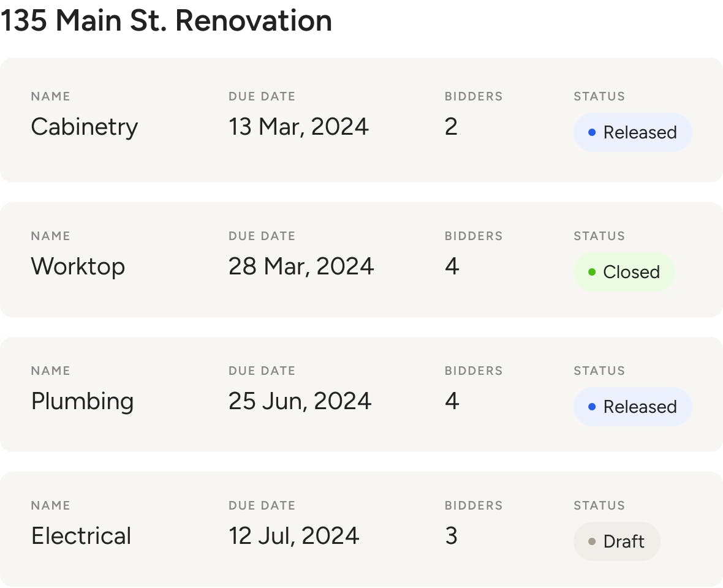723x588 pixels.
Task: Select the 25 Jun, 2024 due date
Action: (x=300, y=401)
